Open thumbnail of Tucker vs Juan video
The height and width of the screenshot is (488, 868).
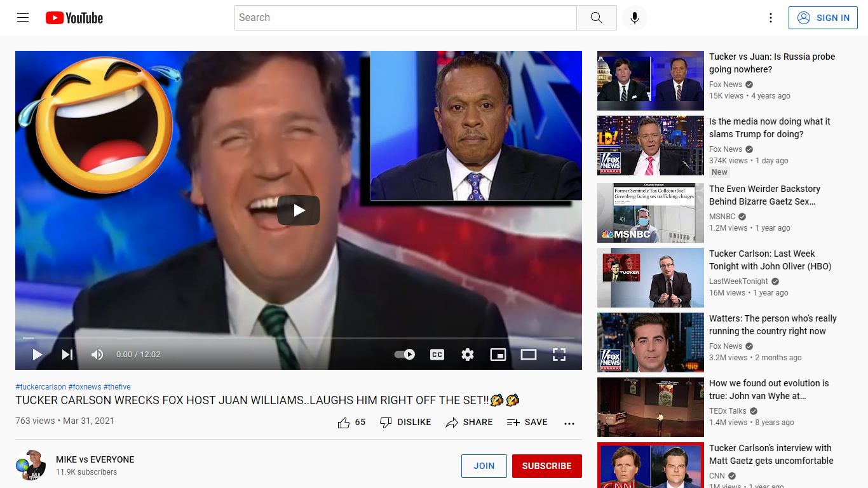651,81
